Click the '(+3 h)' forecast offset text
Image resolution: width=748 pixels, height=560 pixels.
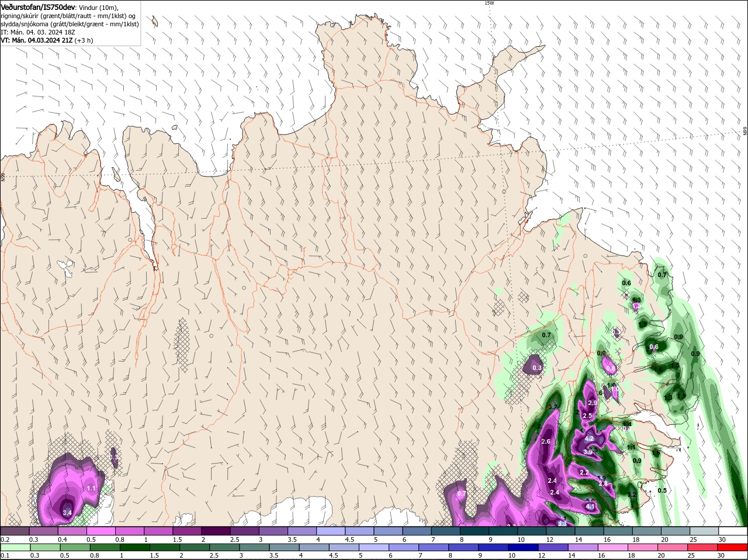pos(84,40)
